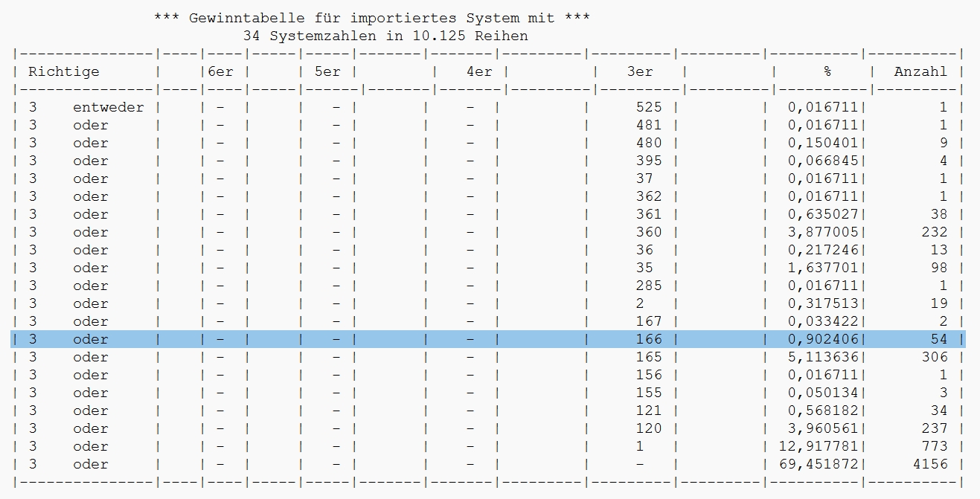The height and width of the screenshot is (499, 980).
Task: Select the row with 3er value 360
Action: pyautogui.click(x=488, y=232)
